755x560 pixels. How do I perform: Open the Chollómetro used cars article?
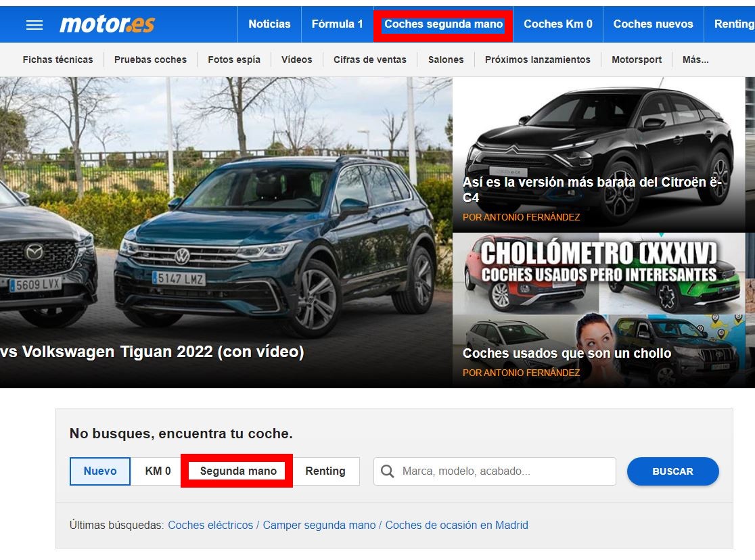pos(599,310)
